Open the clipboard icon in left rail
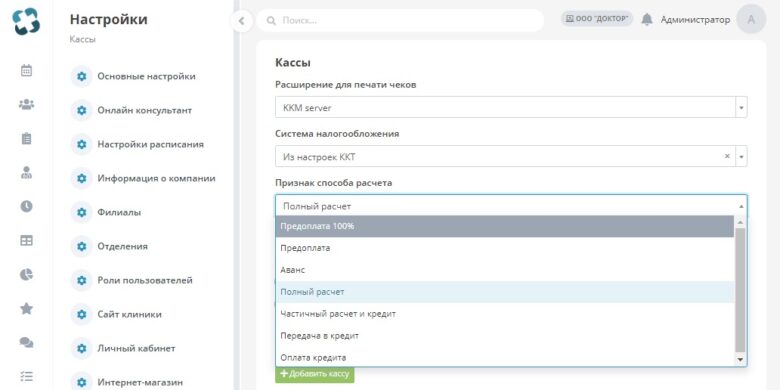The height and width of the screenshot is (390, 780). pos(26,139)
